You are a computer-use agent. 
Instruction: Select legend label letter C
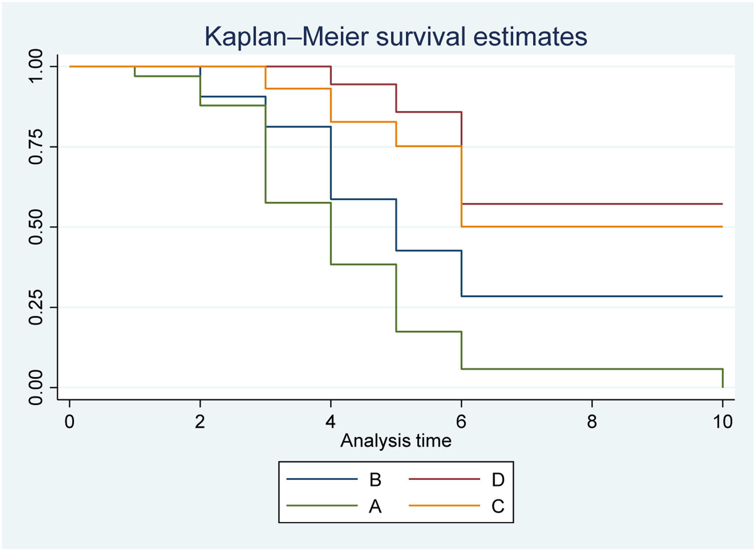point(497,506)
